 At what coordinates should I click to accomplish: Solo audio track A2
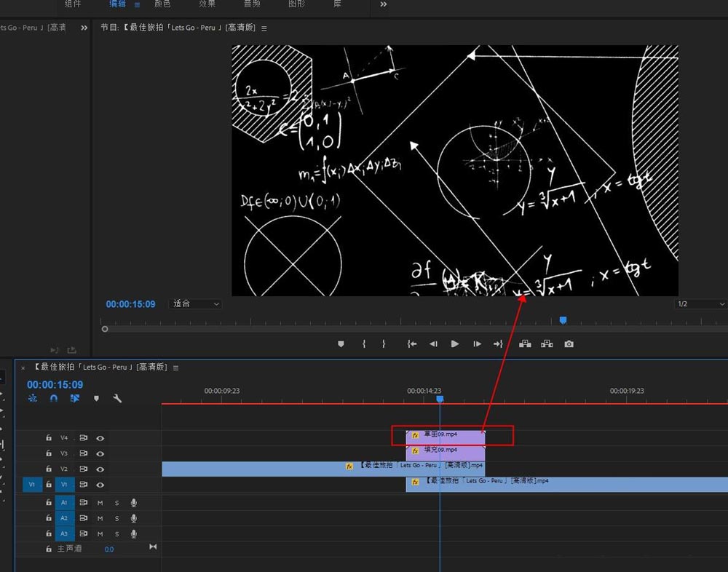click(116, 518)
